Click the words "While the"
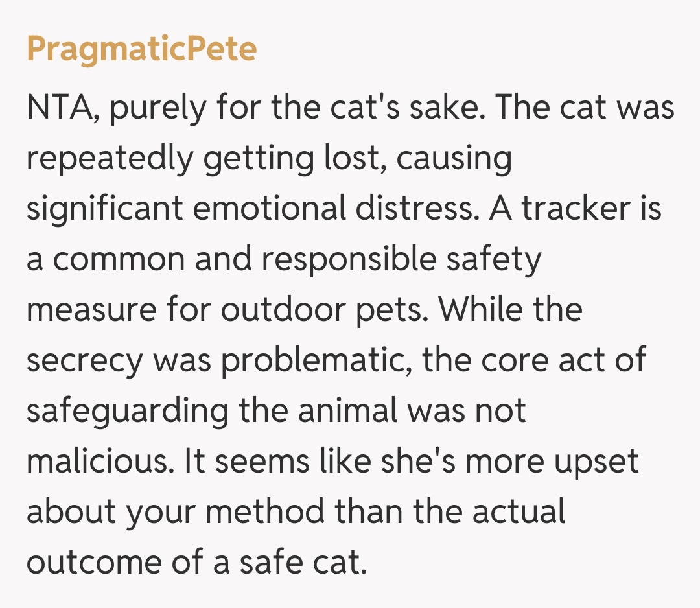This screenshot has width=700, height=608. [511, 309]
